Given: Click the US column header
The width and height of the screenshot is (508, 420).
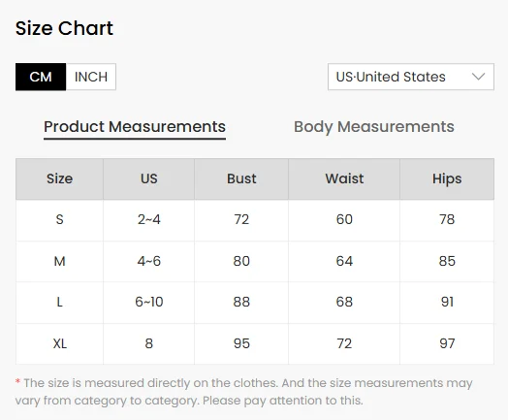Looking at the screenshot, I should point(148,178).
